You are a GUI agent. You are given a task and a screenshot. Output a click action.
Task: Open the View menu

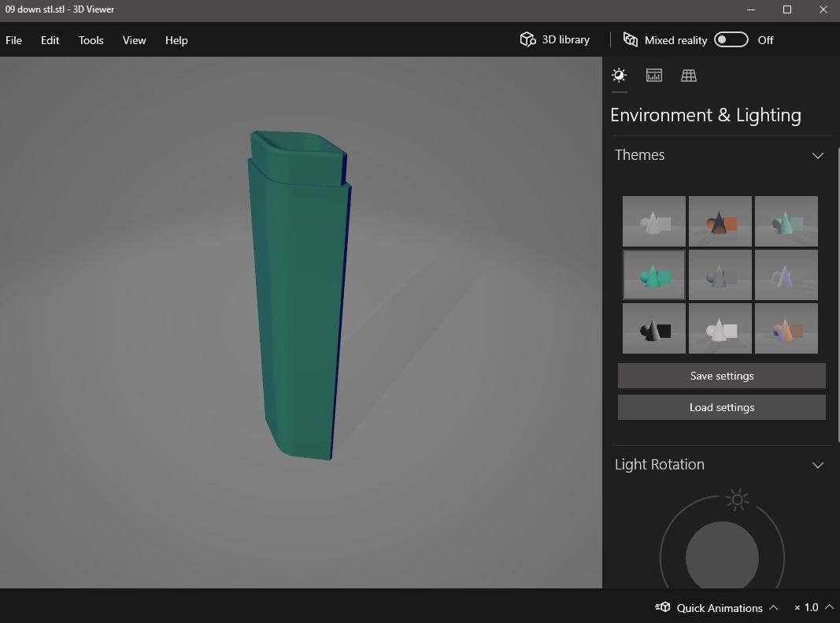134,40
